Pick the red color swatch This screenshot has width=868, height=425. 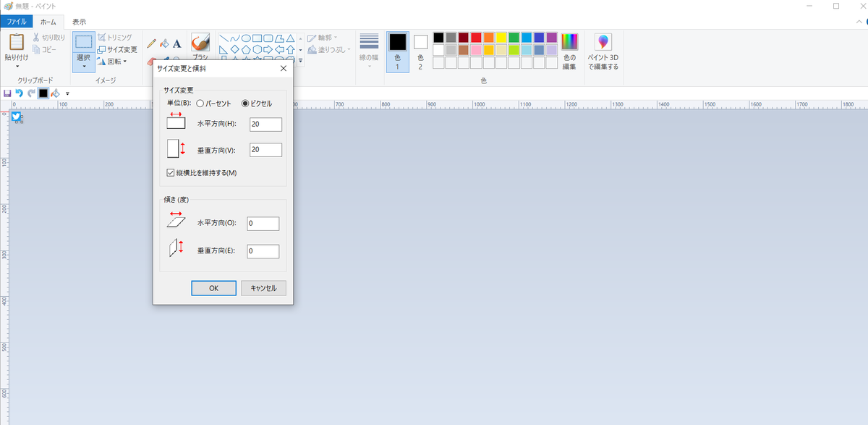(x=476, y=38)
